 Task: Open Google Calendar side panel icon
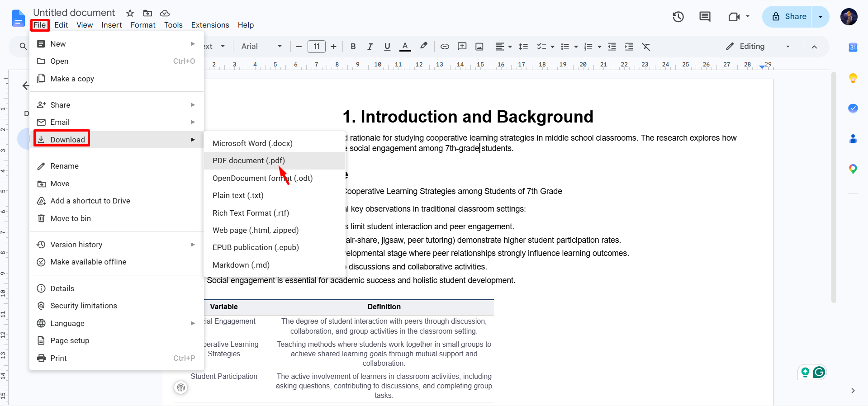point(853,47)
